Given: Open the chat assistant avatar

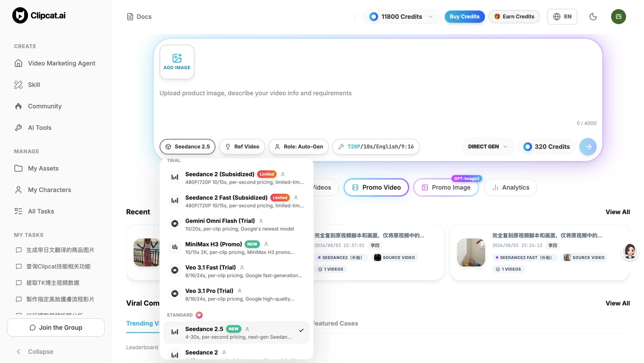Looking at the screenshot, I should 630,252.
